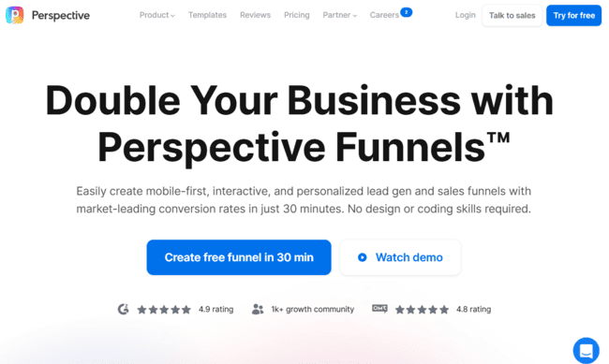The width and height of the screenshot is (609, 364).
Task: Click the Double Your Business headline
Action: pos(300,124)
